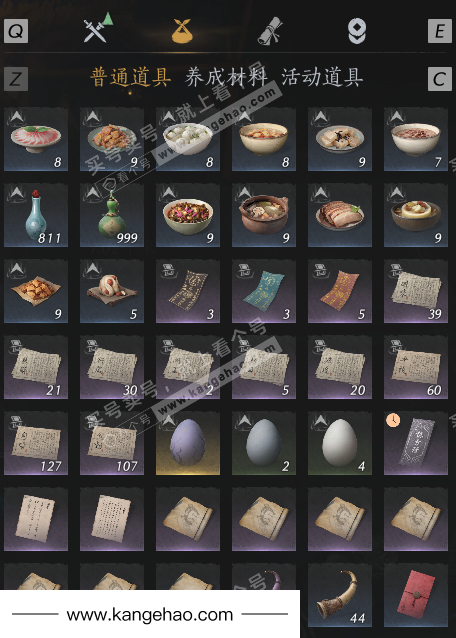Image resolution: width=456 pixels, height=638 pixels.
Task: Select the horn item with count 44
Action: pyautogui.click(x=340, y=595)
